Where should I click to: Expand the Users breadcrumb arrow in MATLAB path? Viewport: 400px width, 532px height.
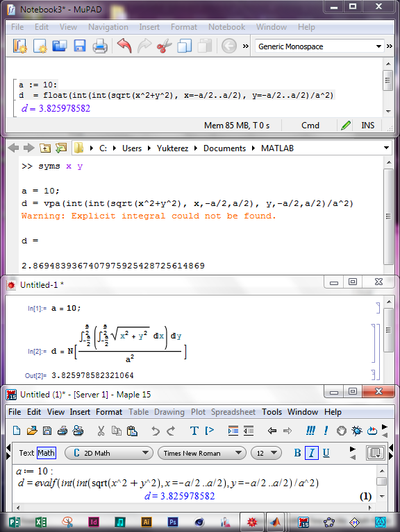(149, 148)
